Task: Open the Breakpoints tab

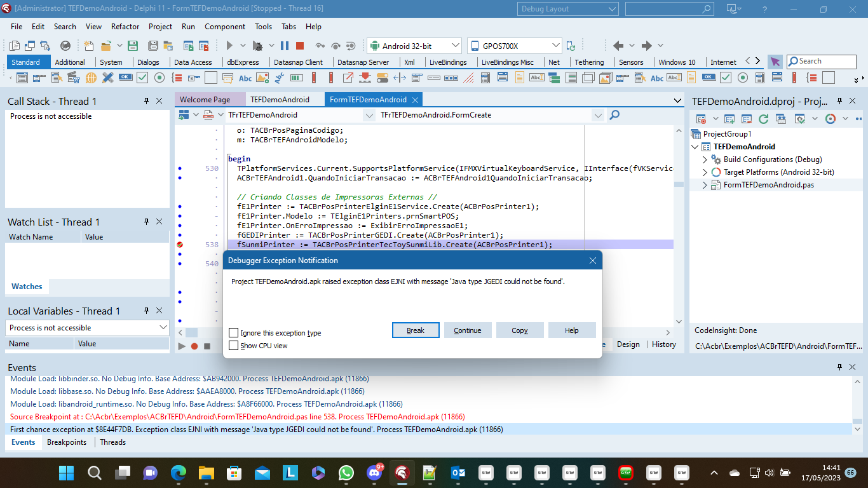Action: (67, 442)
